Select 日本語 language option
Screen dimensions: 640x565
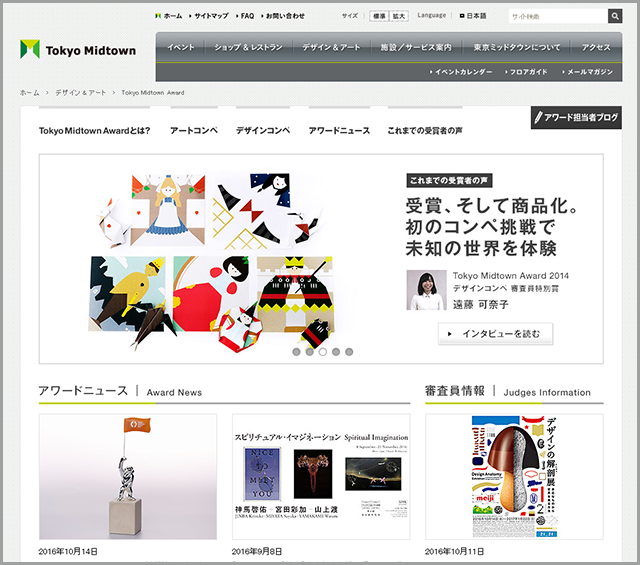[473, 16]
